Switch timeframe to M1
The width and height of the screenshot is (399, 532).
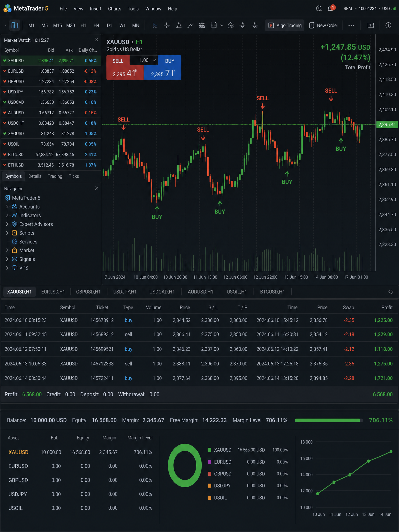31,25
